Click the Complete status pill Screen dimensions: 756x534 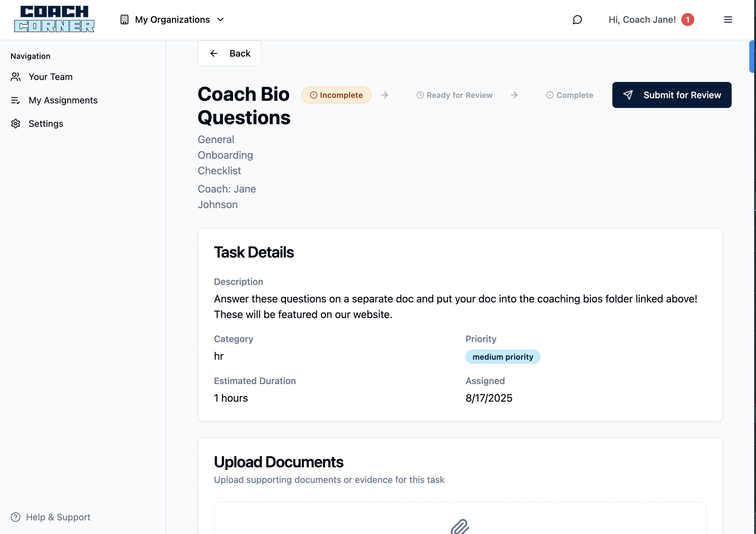coord(570,95)
